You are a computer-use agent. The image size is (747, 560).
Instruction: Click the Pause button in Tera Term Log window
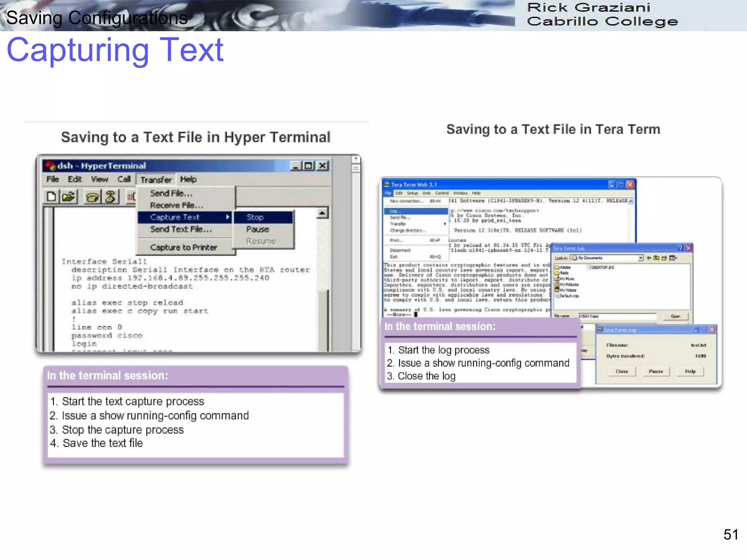656,372
